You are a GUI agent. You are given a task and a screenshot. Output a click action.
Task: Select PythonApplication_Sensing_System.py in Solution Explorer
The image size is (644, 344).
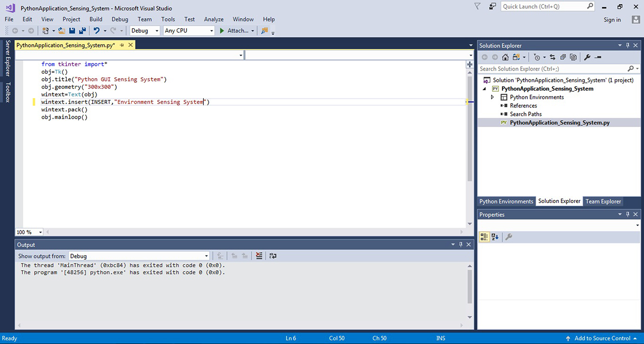click(x=559, y=123)
